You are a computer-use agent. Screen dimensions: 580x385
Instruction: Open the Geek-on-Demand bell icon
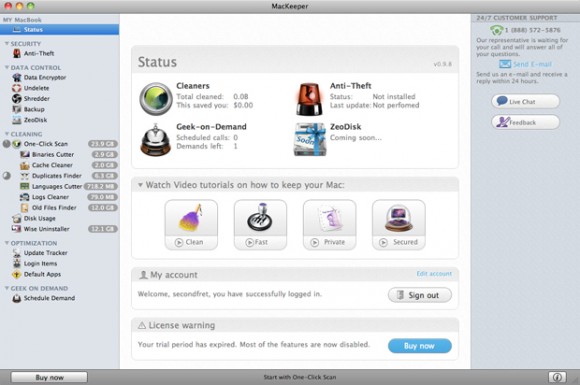pyautogui.click(x=156, y=139)
